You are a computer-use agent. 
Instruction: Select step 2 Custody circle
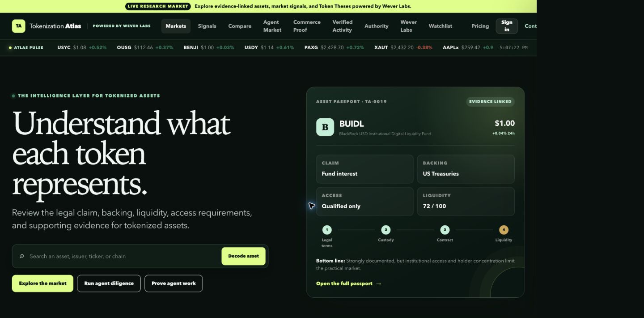(x=386, y=230)
